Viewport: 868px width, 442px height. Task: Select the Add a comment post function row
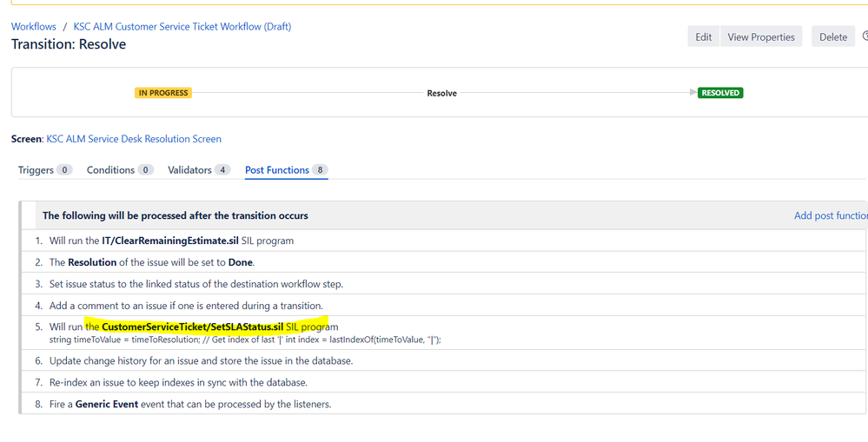click(x=443, y=306)
